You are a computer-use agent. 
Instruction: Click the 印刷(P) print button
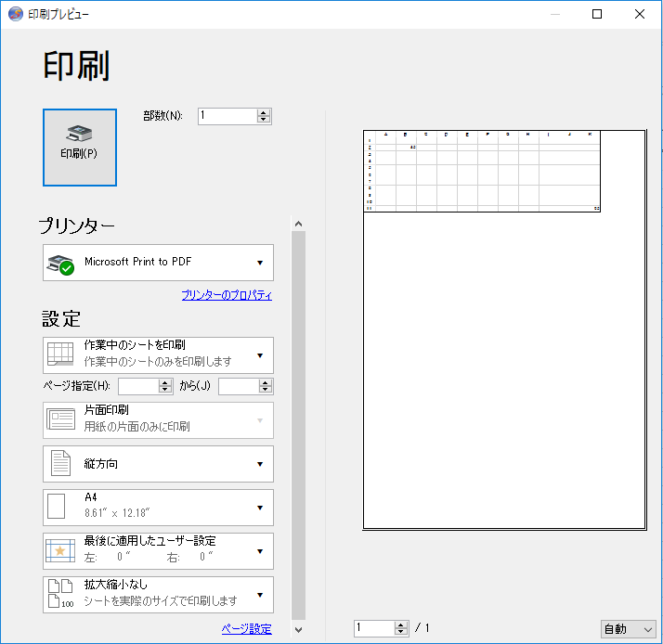tap(80, 148)
